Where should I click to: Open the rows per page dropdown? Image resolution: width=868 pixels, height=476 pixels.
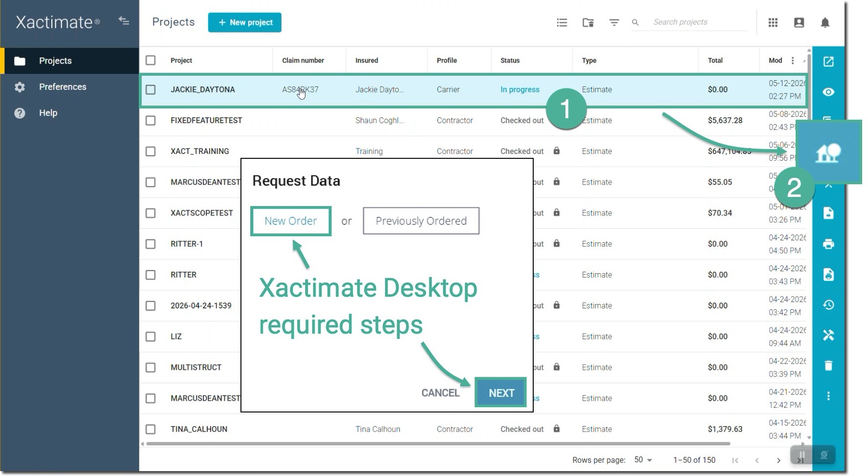643,460
